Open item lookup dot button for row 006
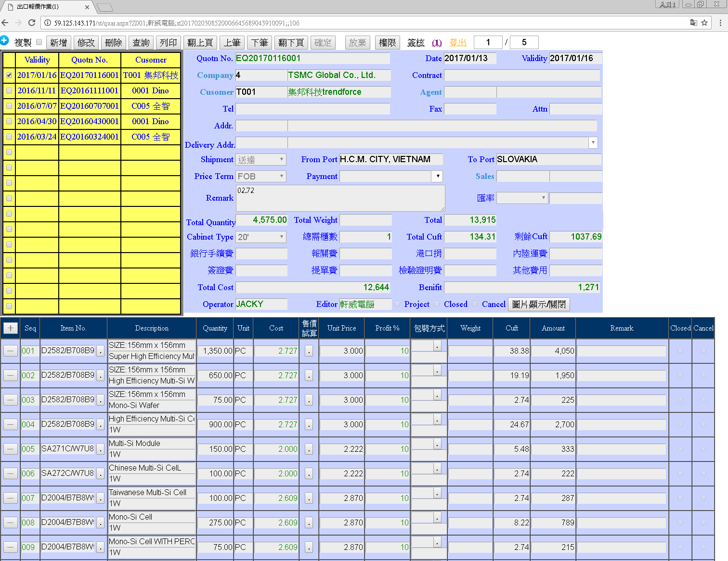Viewport: 728px width, 561px height. pos(100,474)
